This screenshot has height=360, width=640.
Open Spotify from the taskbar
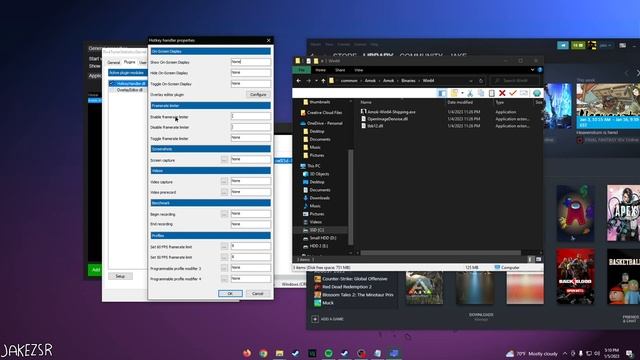tap(329, 353)
